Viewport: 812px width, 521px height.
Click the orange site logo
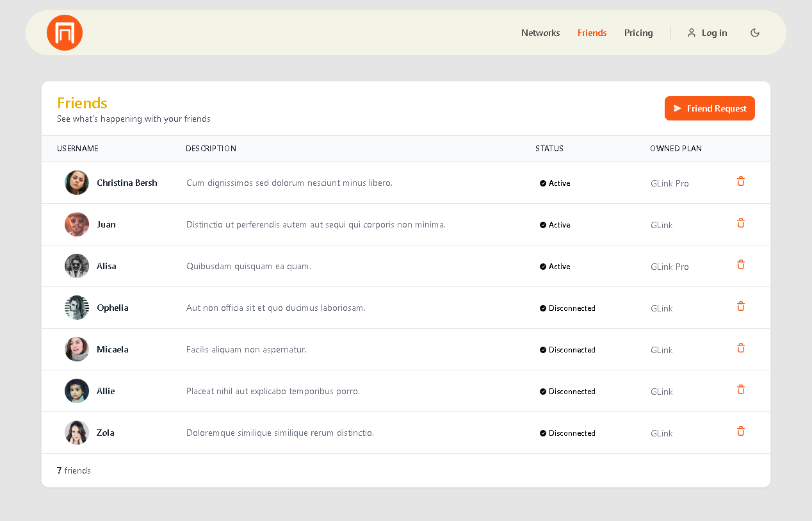coord(65,33)
